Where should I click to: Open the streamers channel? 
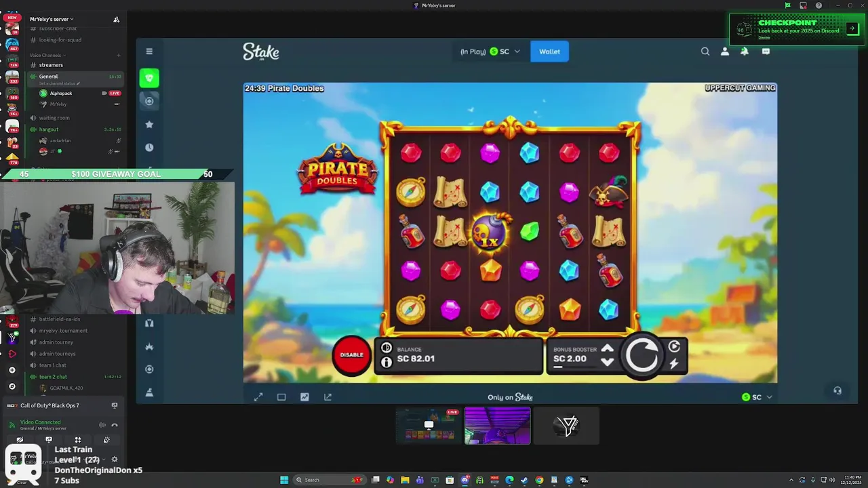click(51, 65)
